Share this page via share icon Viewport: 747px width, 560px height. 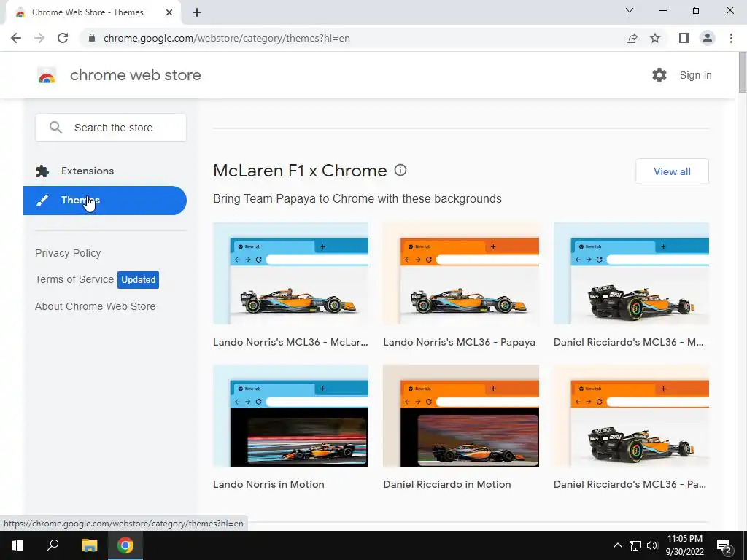(632, 38)
